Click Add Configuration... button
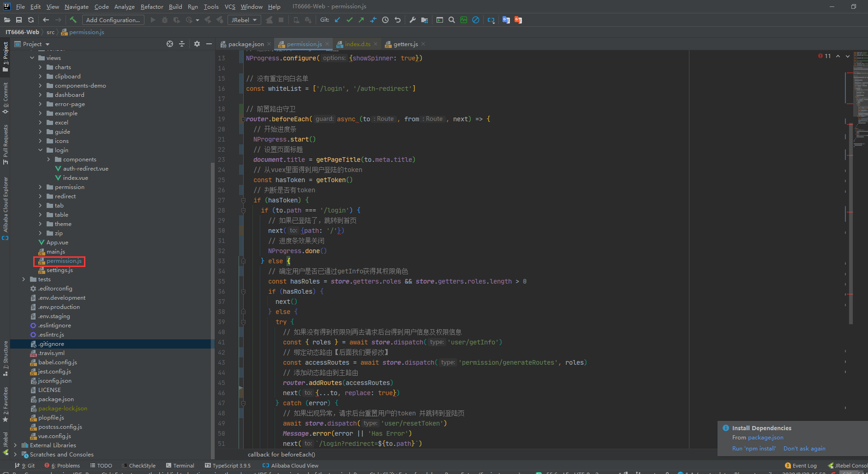868x474 pixels. [113, 20]
